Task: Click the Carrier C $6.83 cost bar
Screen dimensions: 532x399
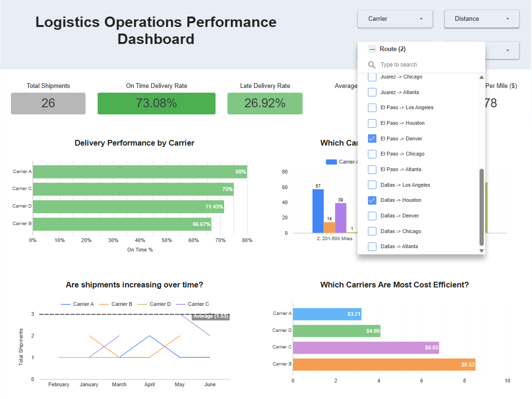Action: point(366,347)
